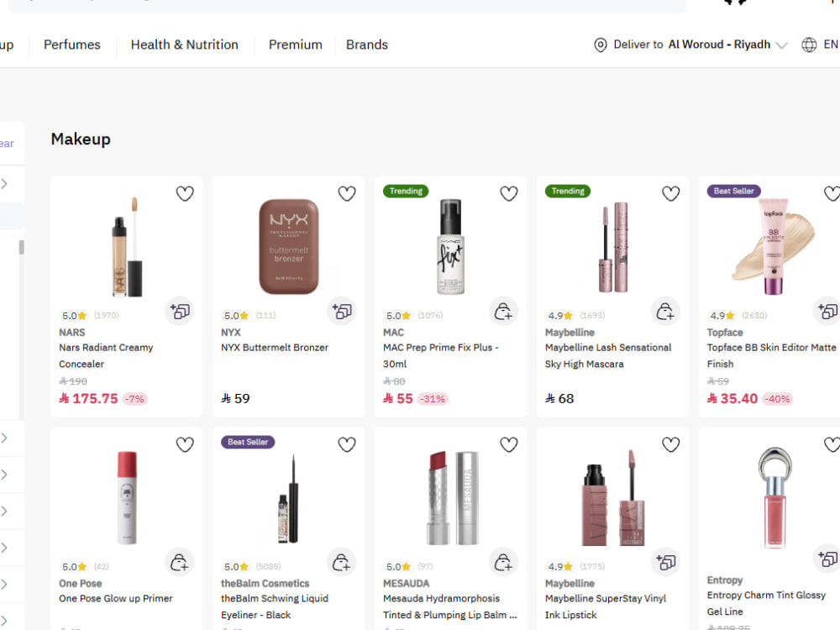Click the NYX bronzer product image
This screenshot has width=840, height=630.
(289, 246)
